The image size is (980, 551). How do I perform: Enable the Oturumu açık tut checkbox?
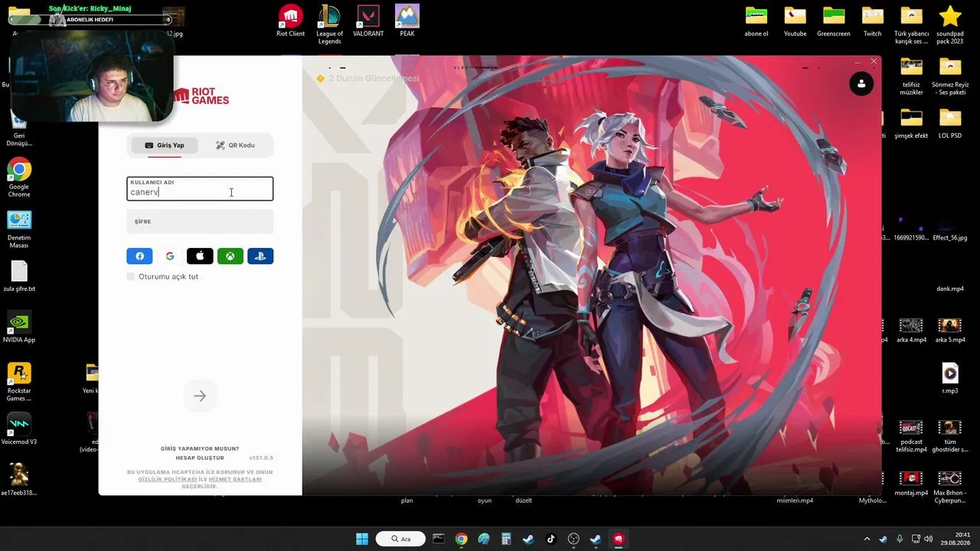pyautogui.click(x=131, y=276)
